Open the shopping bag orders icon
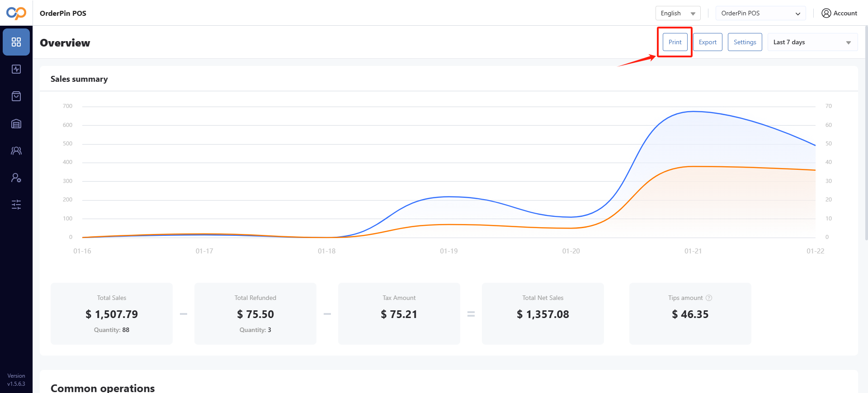This screenshot has height=393, width=868. point(16,96)
